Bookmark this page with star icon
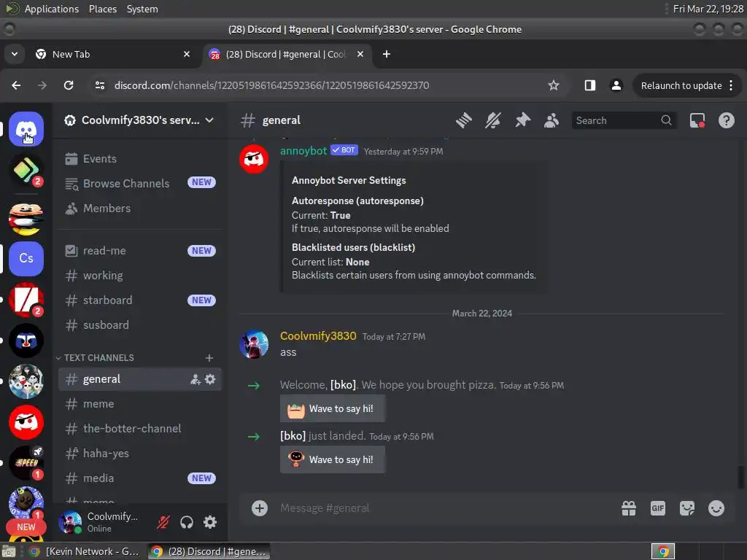The image size is (747, 560). point(553,85)
